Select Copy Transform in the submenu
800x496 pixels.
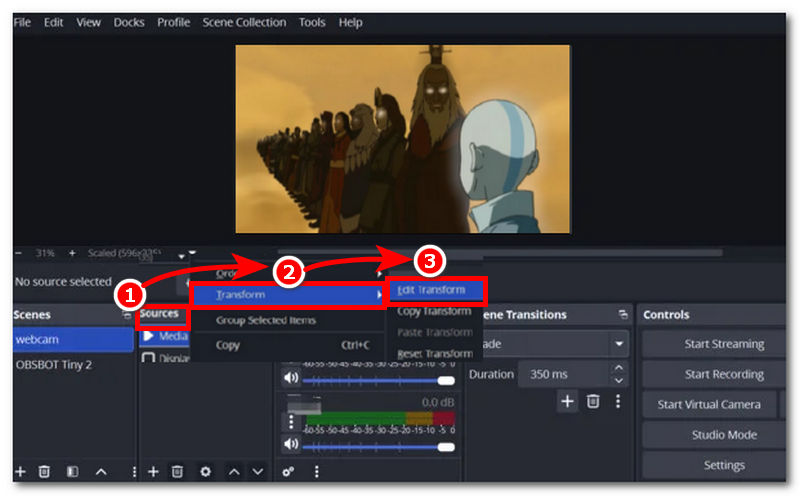click(435, 311)
